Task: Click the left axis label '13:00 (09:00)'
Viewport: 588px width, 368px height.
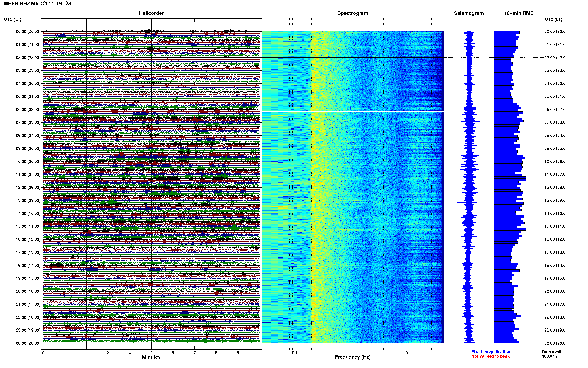Action: coord(28,200)
